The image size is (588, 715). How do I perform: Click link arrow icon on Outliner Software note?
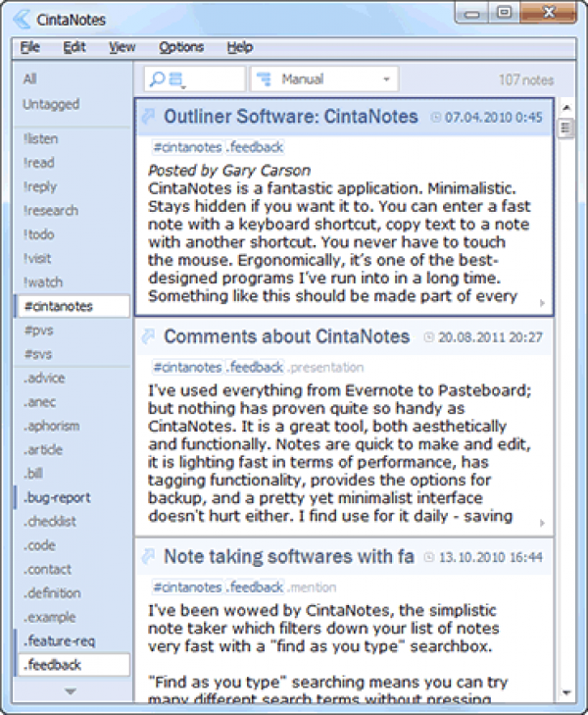148,117
